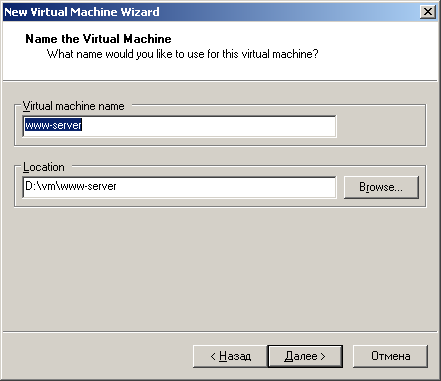Close the New Virtual Machine Wizard window
This screenshot has width=441, height=381.
pyautogui.click(x=428, y=12)
